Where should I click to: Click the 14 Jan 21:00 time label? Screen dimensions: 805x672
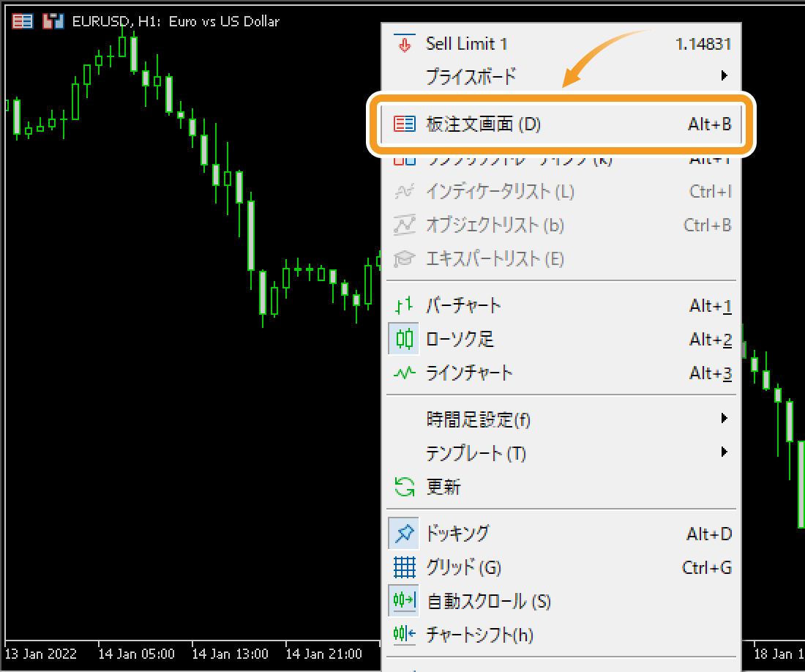323,654
